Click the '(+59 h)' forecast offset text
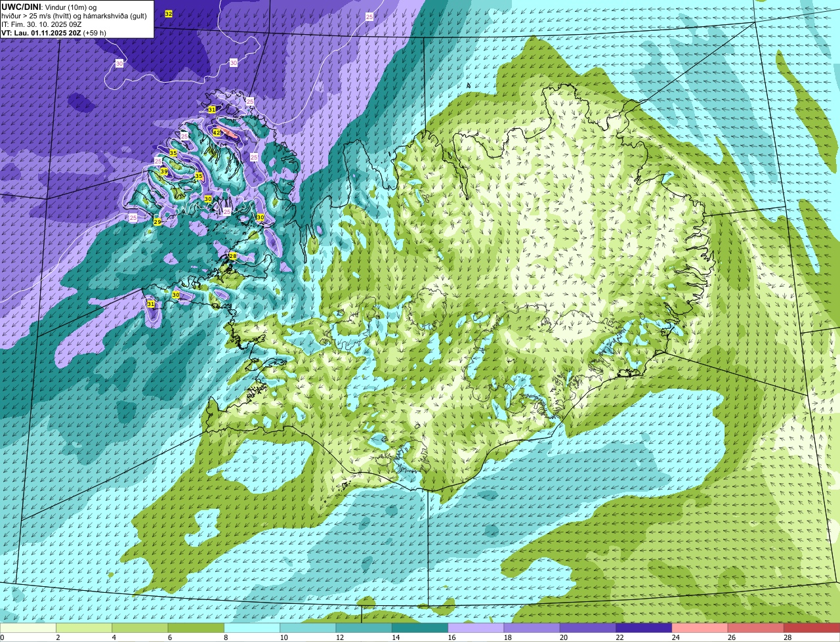840x642 pixels. click(x=94, y=33)
